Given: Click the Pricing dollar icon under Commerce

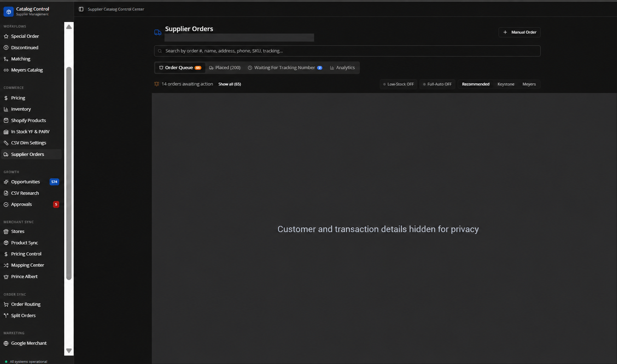Looking at the screenshot, I should coord(6,98).
